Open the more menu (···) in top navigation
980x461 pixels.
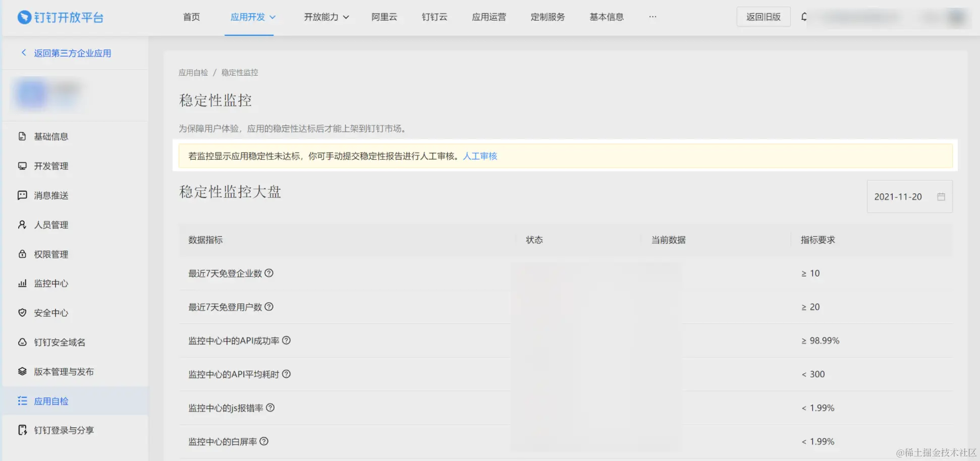[652, 17]
